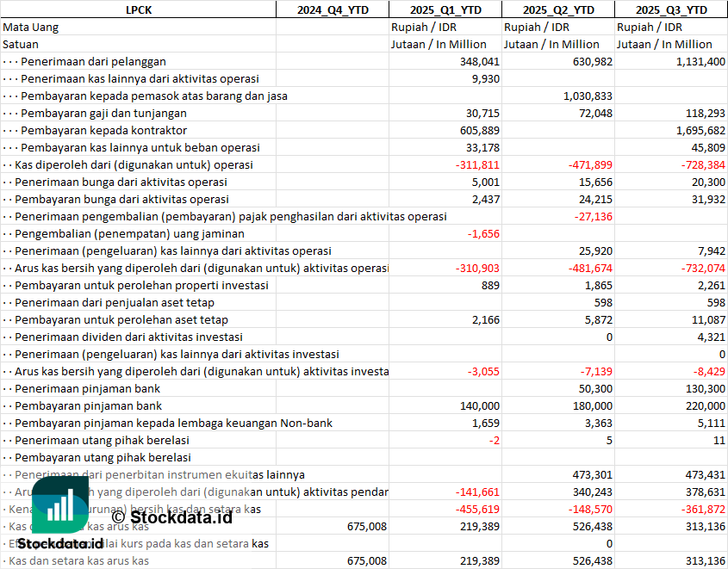The image size is (728, 569).
Task: Click value 1,131,400 in Q3 column
Action: tap(700, 62)
